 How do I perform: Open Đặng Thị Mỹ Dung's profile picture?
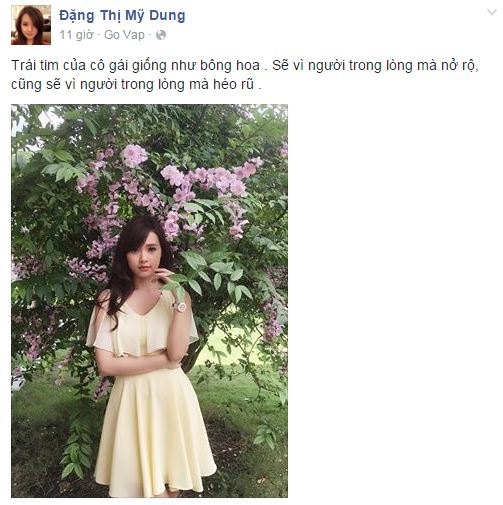[31, 25]
